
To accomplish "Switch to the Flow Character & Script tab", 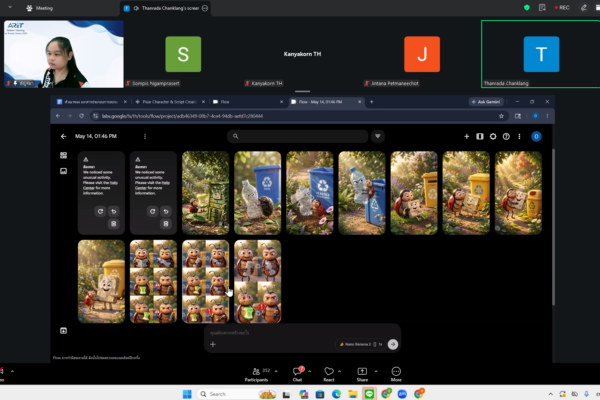I will point(168,102).
